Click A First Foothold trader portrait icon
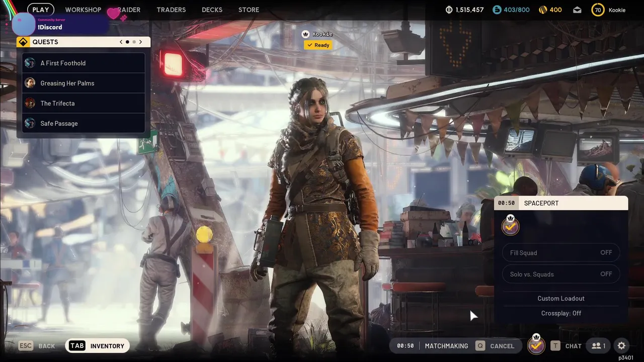644x362 pixels. pyautogui.click(x=30, y=63)
